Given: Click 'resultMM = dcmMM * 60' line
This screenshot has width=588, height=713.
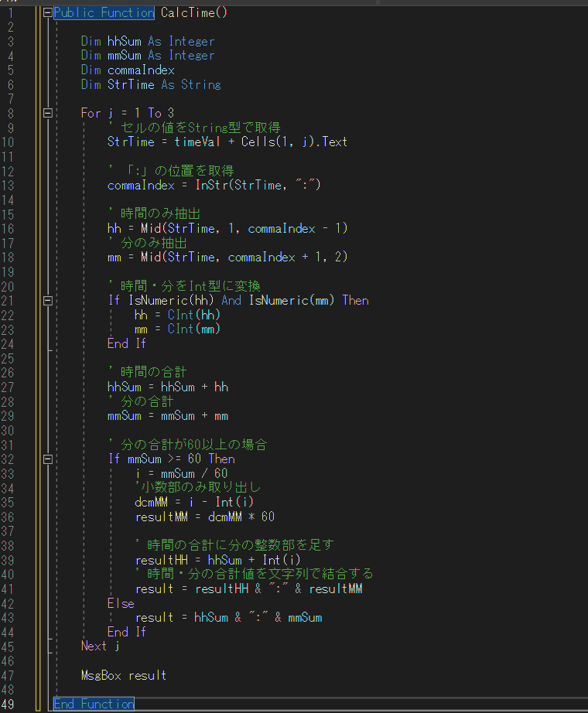Looking at the screenshot, I should 205,517.
